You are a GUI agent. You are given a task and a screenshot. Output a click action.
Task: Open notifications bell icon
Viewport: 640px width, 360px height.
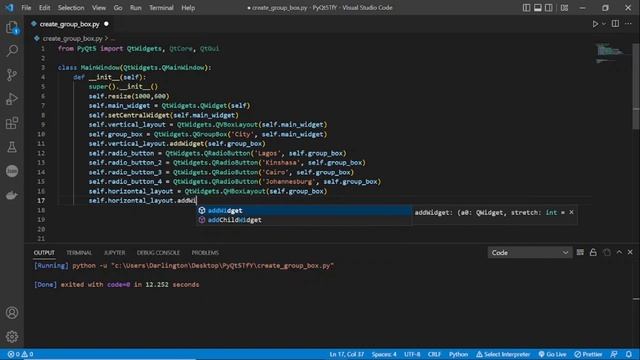coord(629,354)
